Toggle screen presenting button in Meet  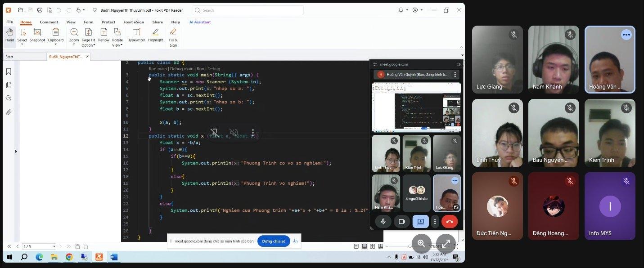(x=420, y=221)
